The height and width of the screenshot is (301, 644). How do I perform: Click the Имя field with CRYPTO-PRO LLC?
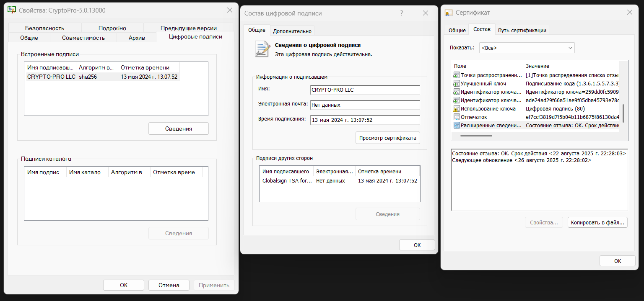coord(365,90)
